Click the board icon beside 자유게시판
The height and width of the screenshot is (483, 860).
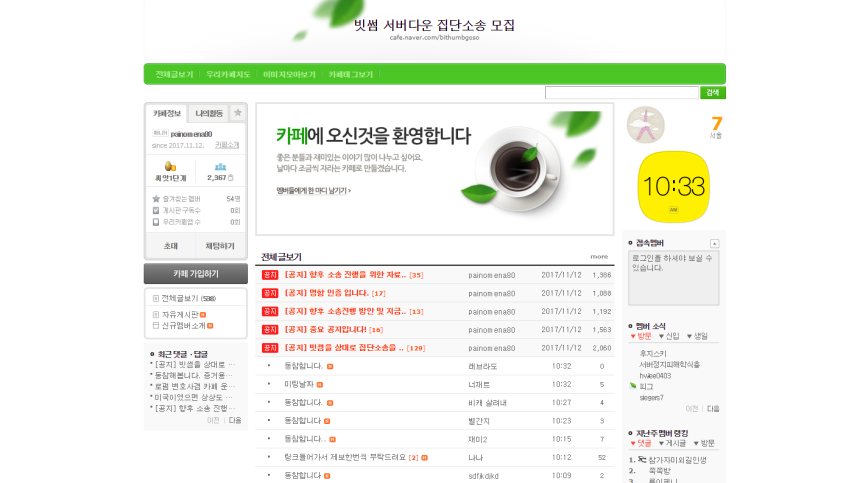tap(156, 315)
